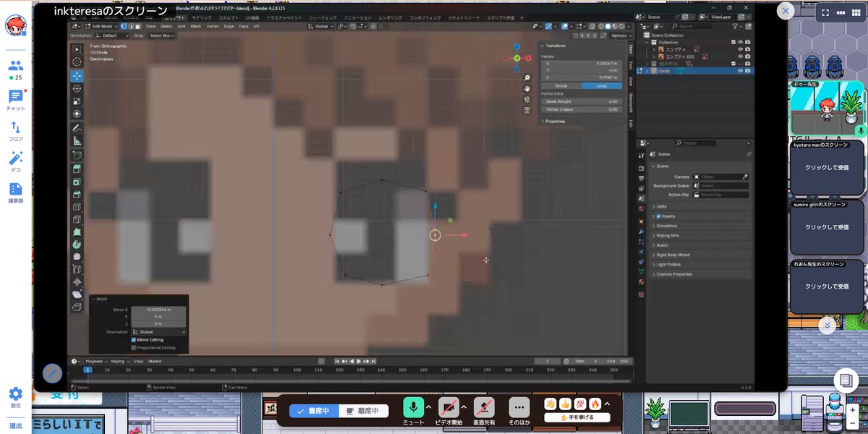The height and width of the screenshot is (434, 868).
Task: Select the Cursor tool in Blender toolbar
Action: (77, 61)
